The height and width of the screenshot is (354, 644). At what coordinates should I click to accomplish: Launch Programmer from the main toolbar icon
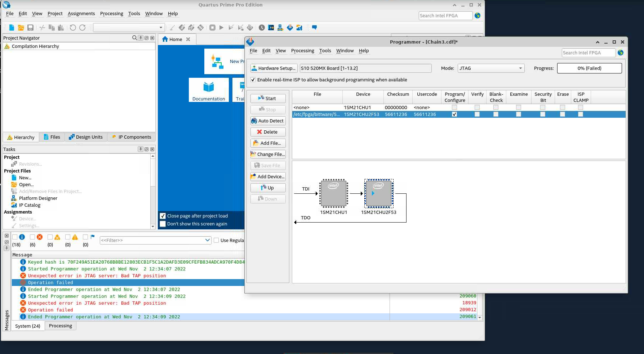pyautogui.click(x=290, y=27)
